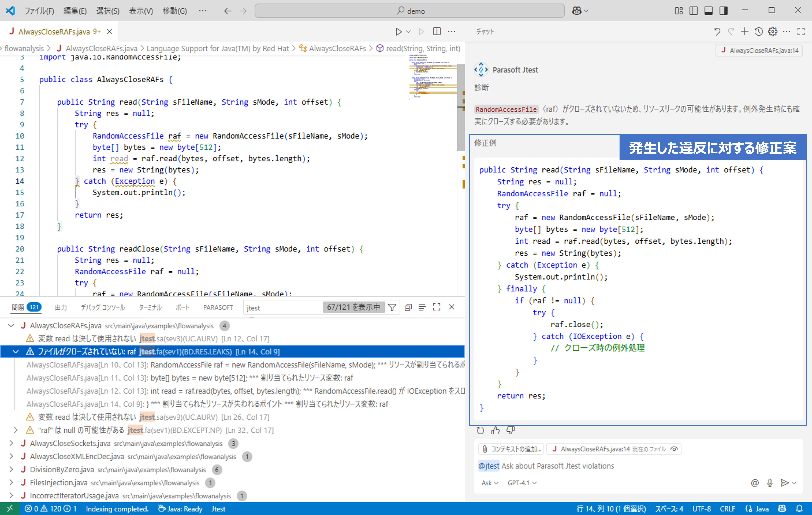
Task: Toggle eye icon on AlwaysCloseRAFs.java:14 context
Action: (674, 449)
